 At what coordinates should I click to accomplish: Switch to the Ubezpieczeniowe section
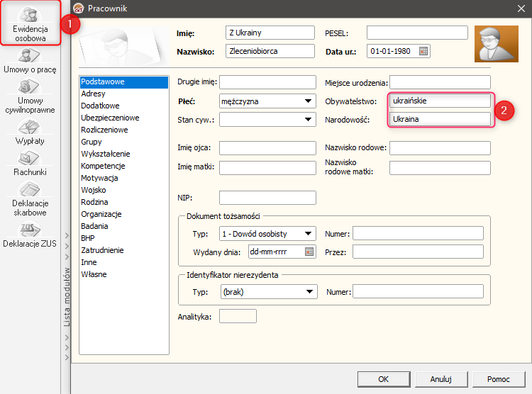coord(110,118)
